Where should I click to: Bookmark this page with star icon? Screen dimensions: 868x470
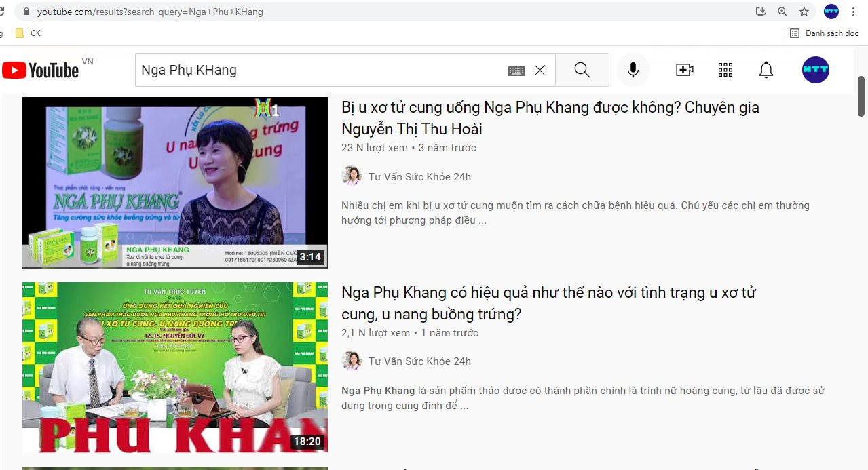804,12
